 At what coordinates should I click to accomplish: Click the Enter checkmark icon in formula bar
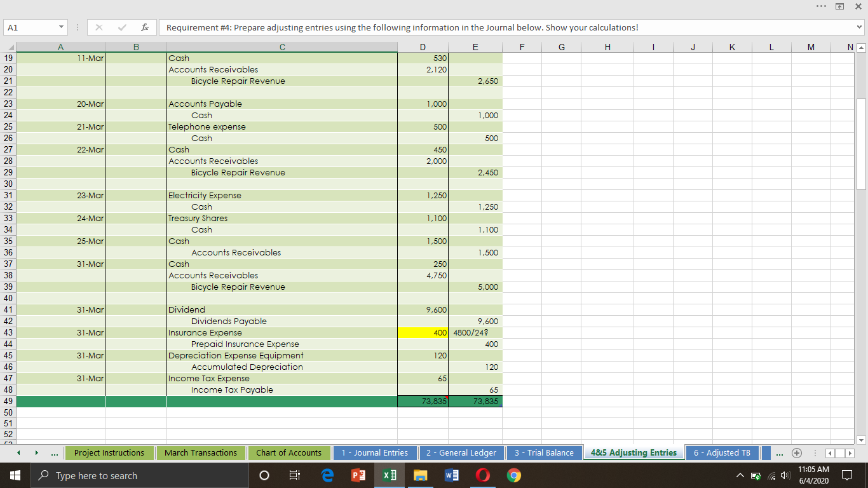point(122,27)
